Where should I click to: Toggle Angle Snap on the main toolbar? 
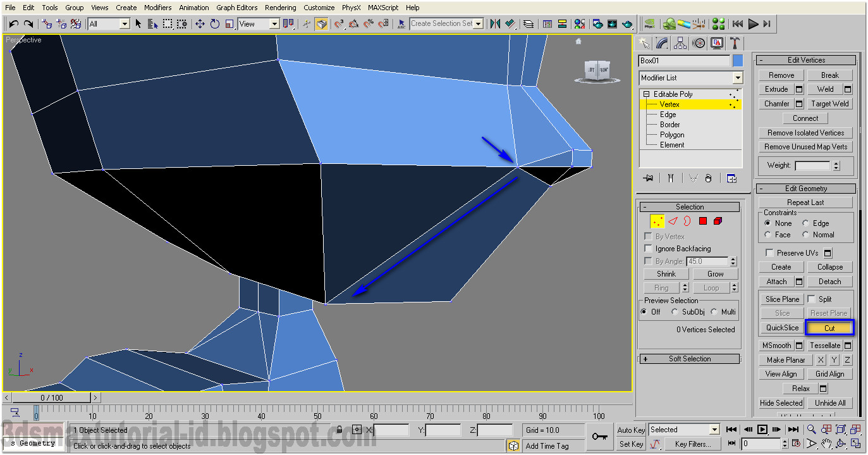click(x=353, y=23)
